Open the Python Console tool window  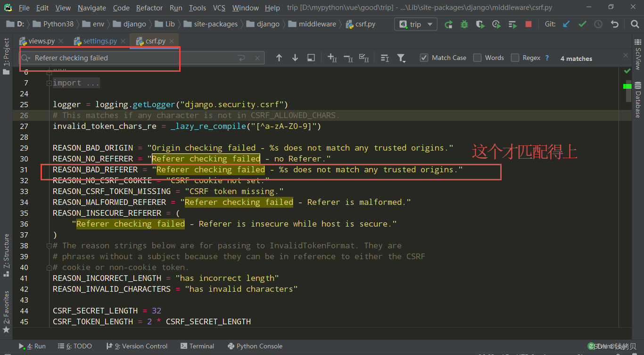point(255,346)
